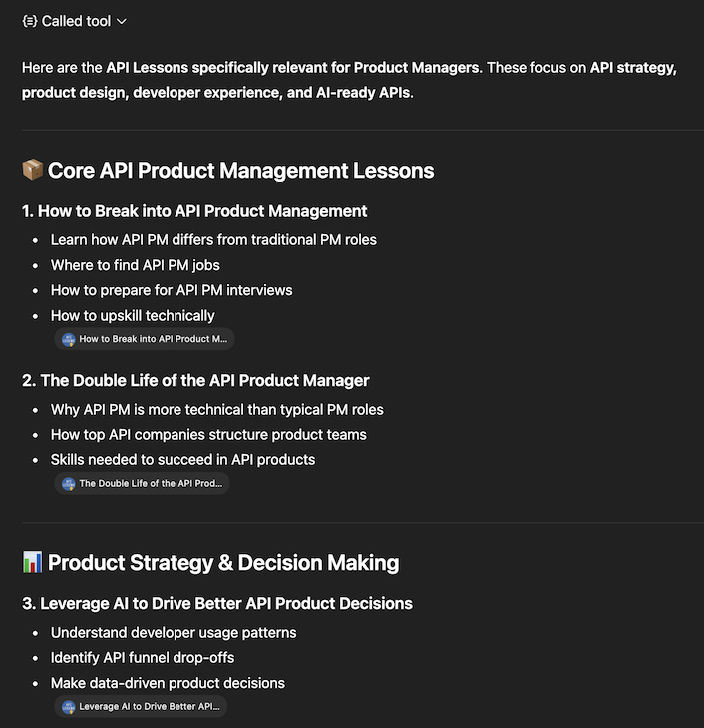Click the Called tool label

76,21
